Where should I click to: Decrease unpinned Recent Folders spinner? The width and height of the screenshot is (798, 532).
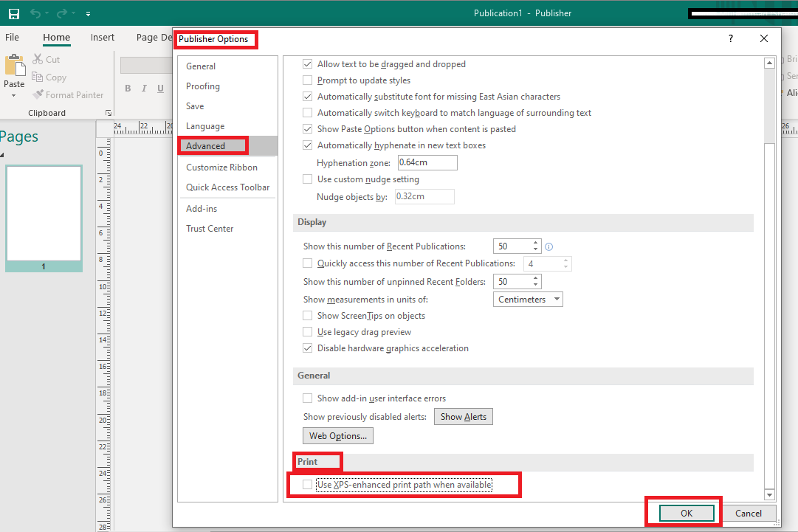click(535, 285)
